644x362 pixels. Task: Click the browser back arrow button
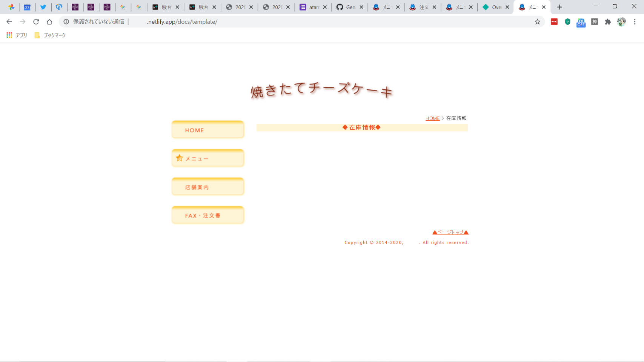pos(9,22)
